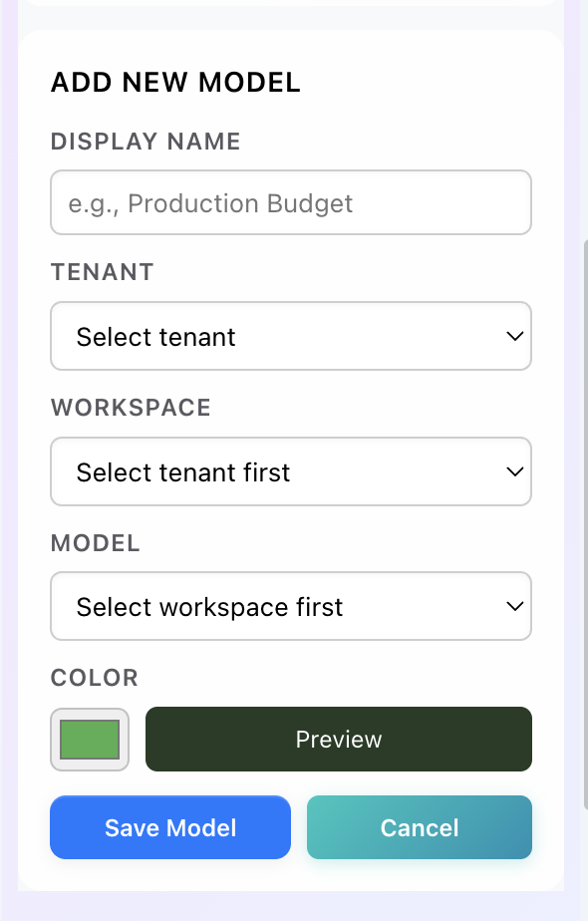Click the Select tenant first field
588x921 pixels.
(x=291, y=471)
